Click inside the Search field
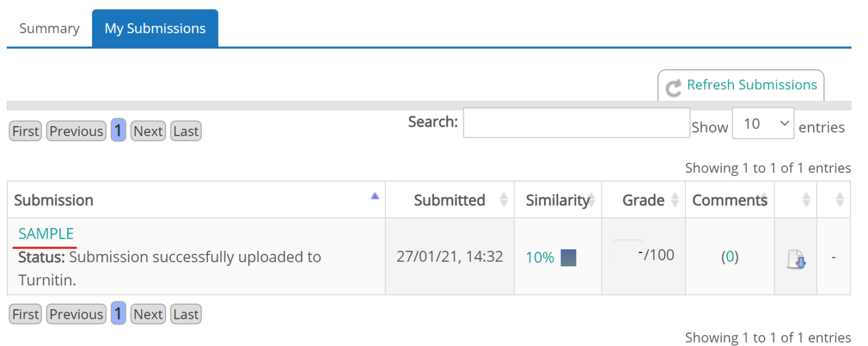The image size is (868, 346). coord(576,123)
